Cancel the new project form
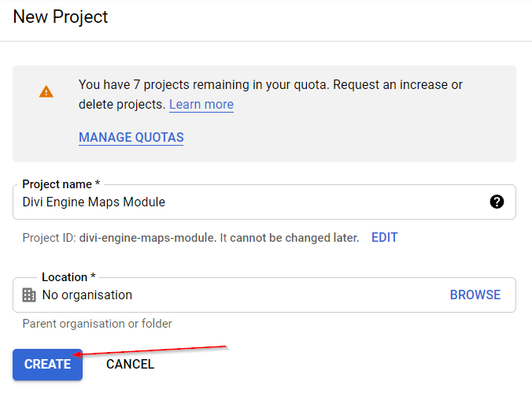The width and height of the screenshot is (532, 393). click(130, 364)
